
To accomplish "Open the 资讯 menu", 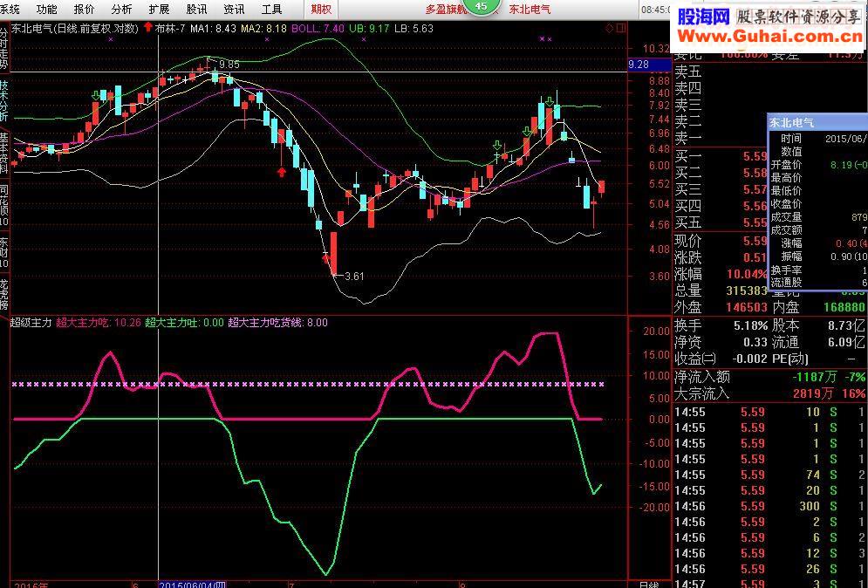I will pos(234,9).
